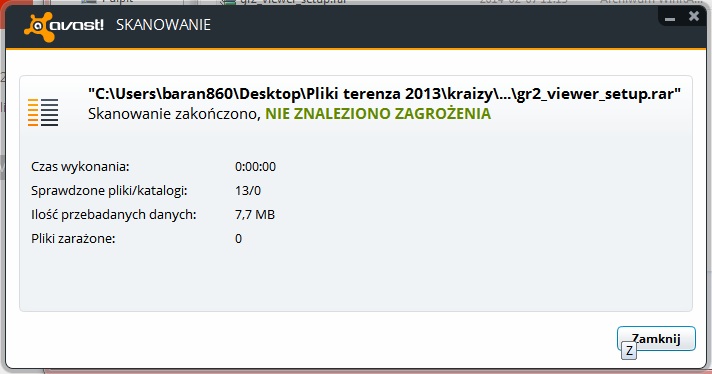The image size is (712, 374).
Task: Click the infected files count 0
Action: click(x=238, y=239)
